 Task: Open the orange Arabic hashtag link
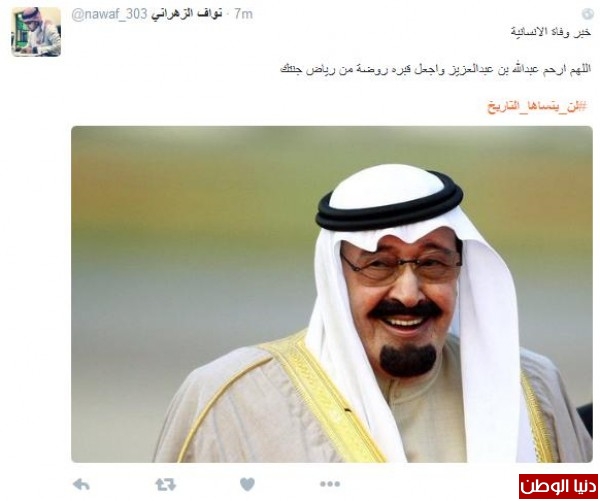[537, 106]
